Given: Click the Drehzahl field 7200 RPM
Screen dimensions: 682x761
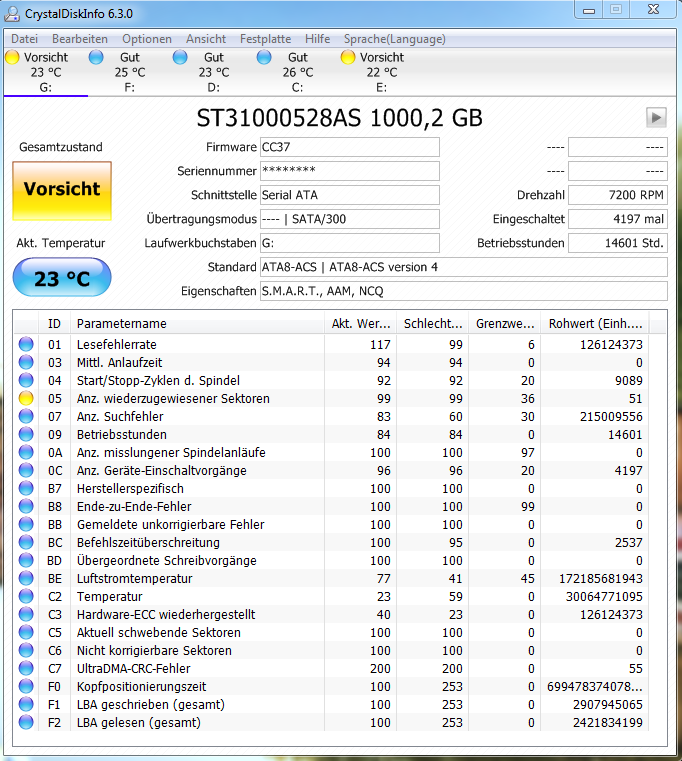Looking at the screenshot, I should click(617, 195).
